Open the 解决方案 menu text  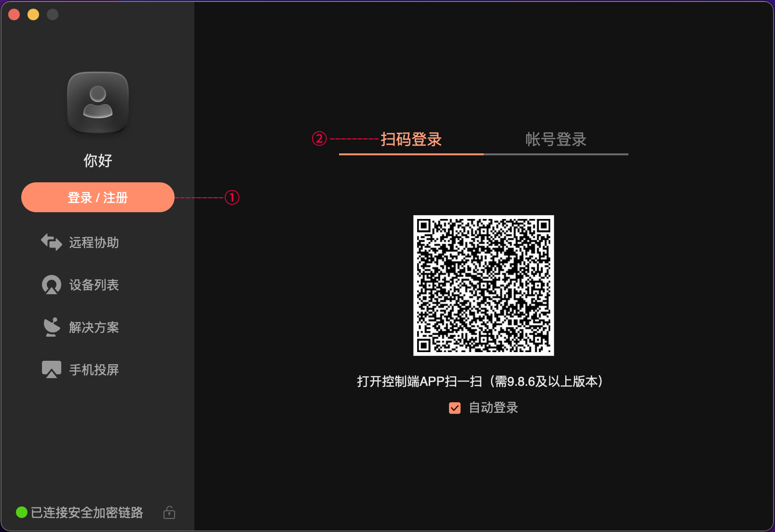(x=94, y=327)
